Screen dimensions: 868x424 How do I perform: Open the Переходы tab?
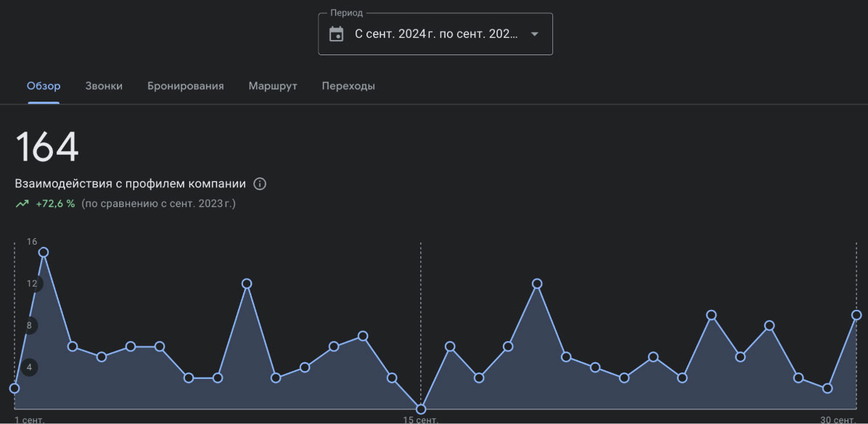(x=348, y=86)
